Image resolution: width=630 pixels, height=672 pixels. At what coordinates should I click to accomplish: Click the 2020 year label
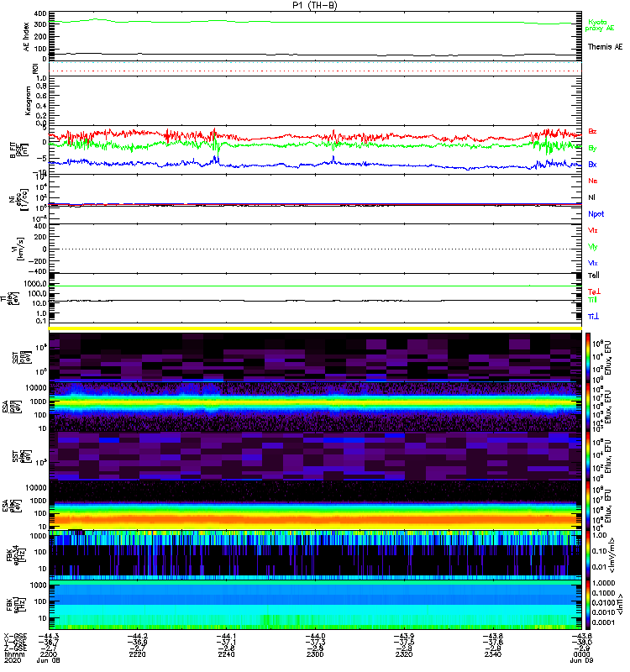coord(13,660)
